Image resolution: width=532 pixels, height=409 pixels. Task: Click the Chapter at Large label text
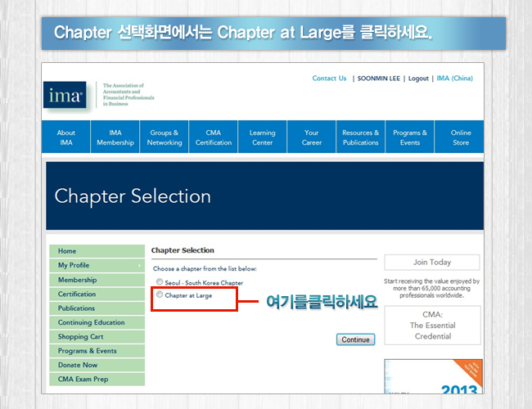pos(188,295)
